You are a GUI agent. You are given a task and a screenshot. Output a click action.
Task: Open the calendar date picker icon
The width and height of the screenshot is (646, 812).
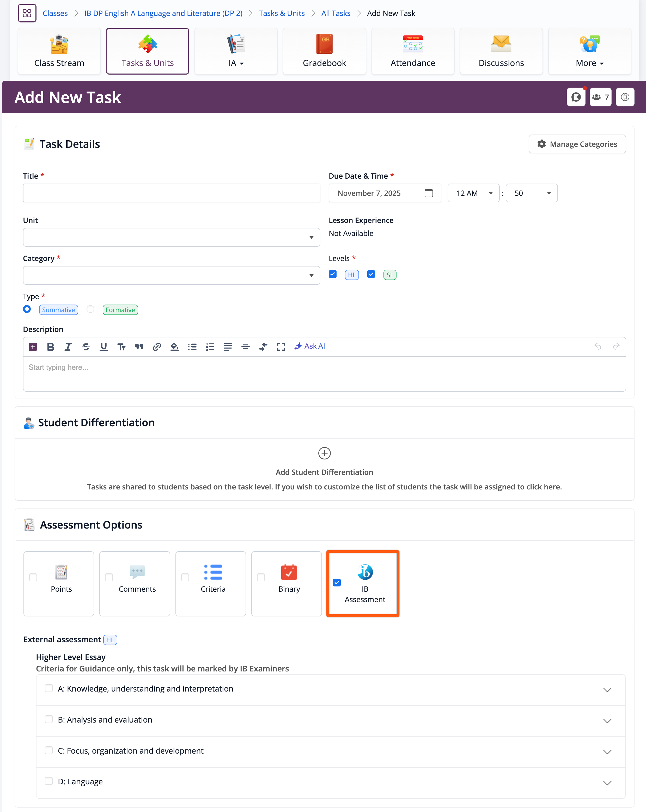point(428,193)
